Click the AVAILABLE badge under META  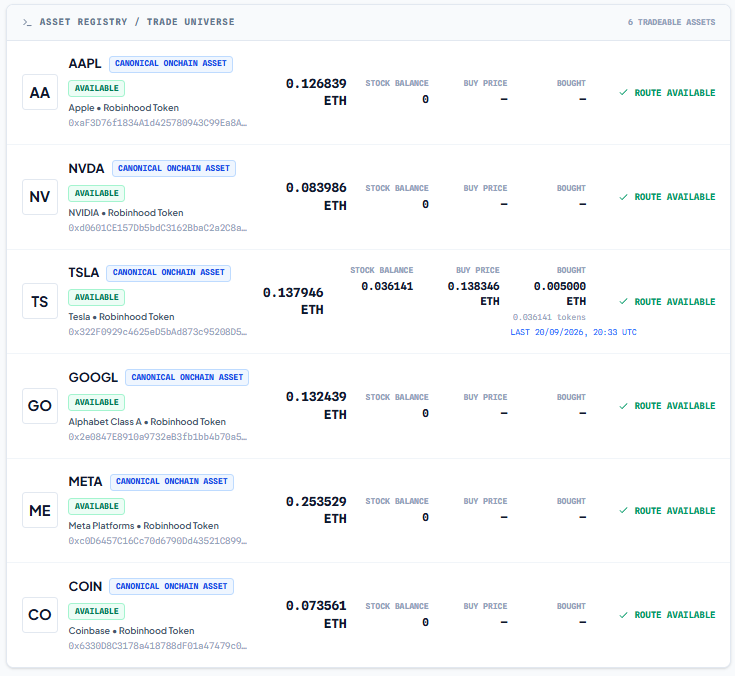point(97,506)
